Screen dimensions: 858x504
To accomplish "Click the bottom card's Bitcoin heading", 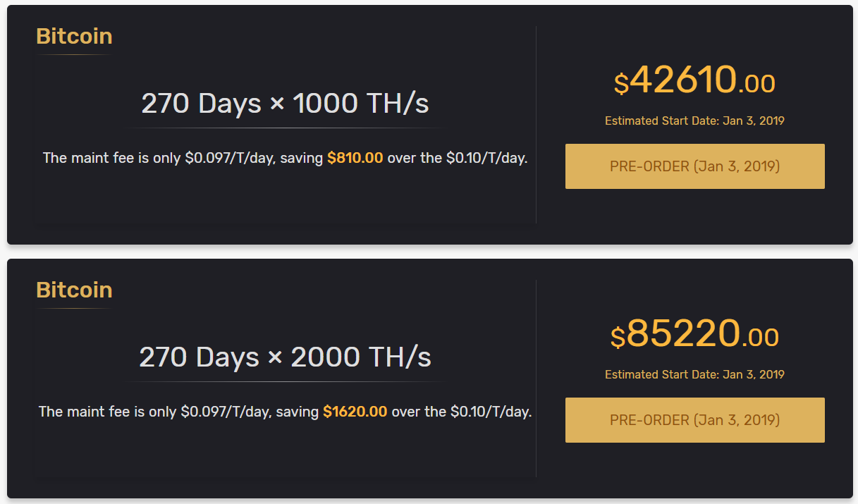I will click(74, 290).
